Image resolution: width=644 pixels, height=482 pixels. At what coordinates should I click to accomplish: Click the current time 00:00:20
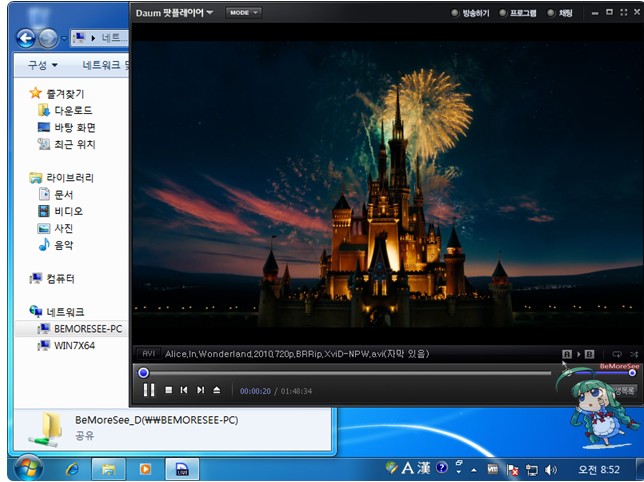pos(255,391)
